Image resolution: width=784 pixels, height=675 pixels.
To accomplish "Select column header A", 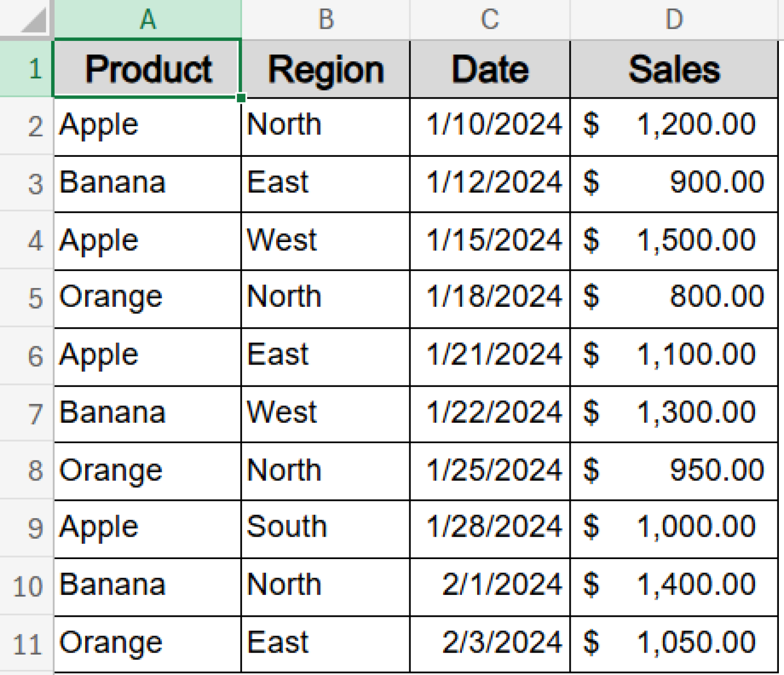I will [x=146, y=20].
